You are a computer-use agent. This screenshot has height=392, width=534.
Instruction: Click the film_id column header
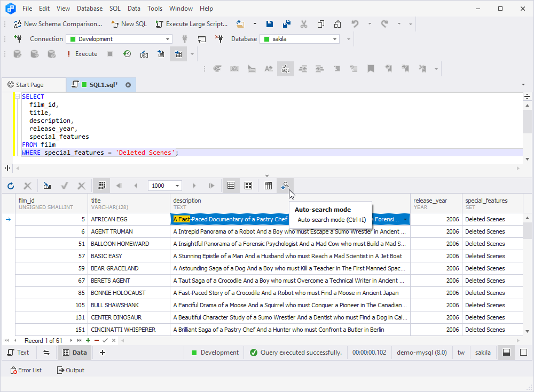tap(51, 204)
